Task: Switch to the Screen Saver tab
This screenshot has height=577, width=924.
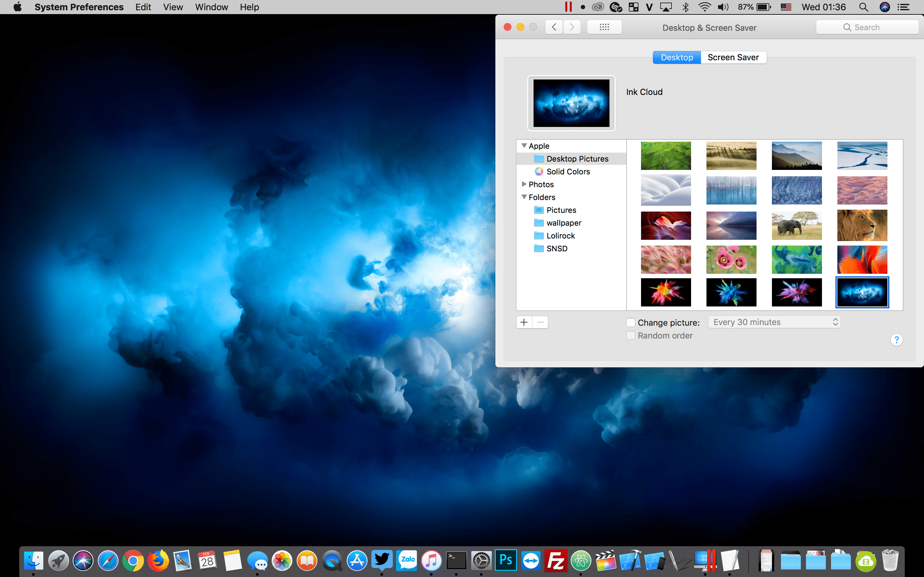Action: tap(733, 57)
